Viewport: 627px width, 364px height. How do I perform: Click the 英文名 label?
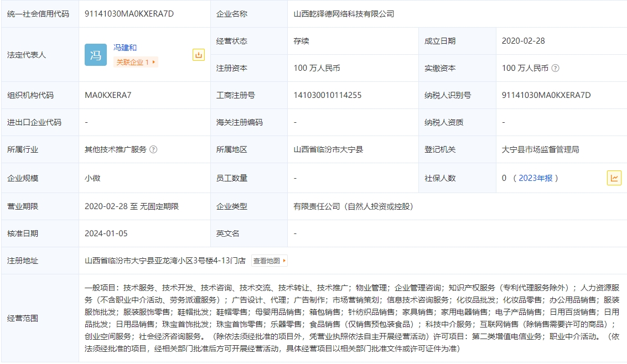pos(227,234)
